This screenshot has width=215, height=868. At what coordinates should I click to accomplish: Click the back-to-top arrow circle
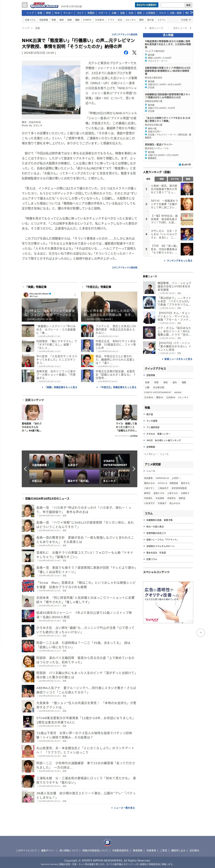point(200,632)
